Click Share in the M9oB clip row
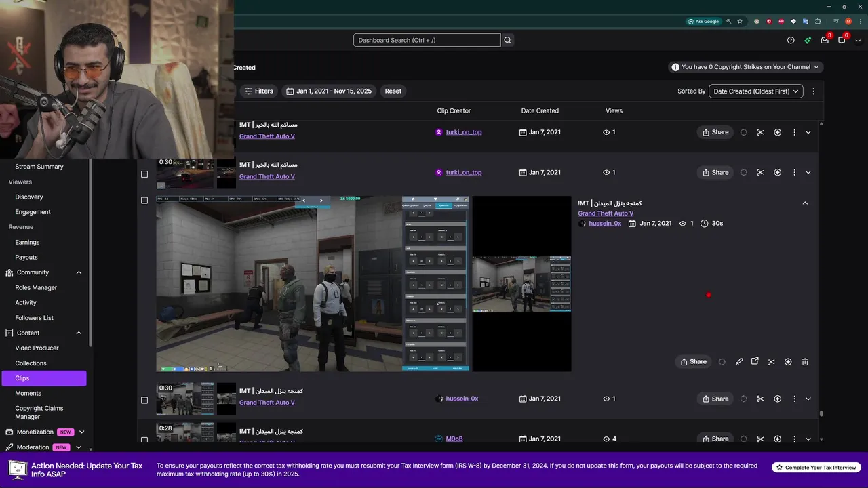 coord(715,439)
